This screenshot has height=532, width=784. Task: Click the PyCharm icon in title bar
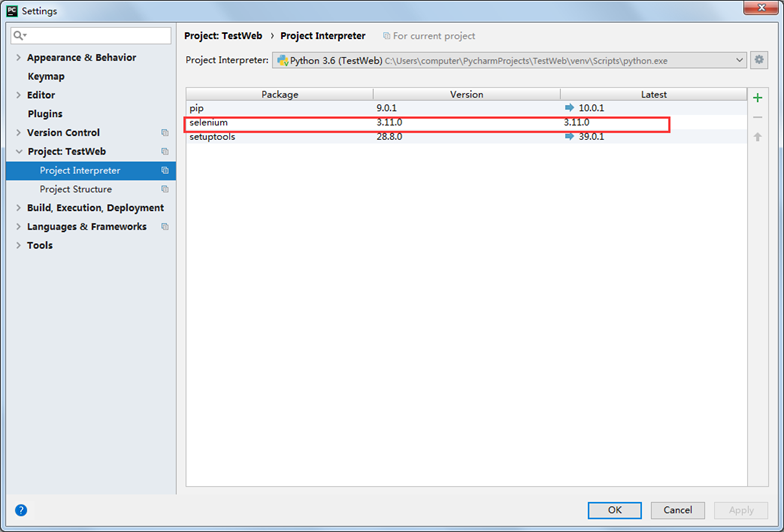coord(12,10)
